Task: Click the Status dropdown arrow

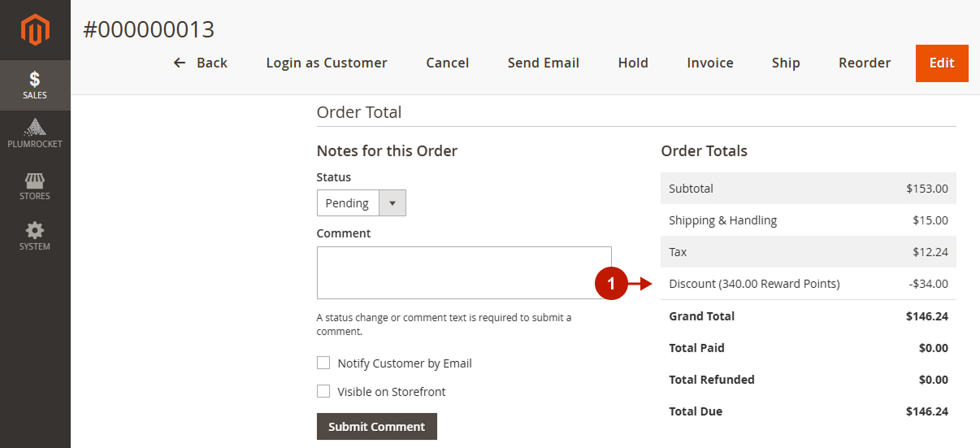Action: click(x=392, y=203)
